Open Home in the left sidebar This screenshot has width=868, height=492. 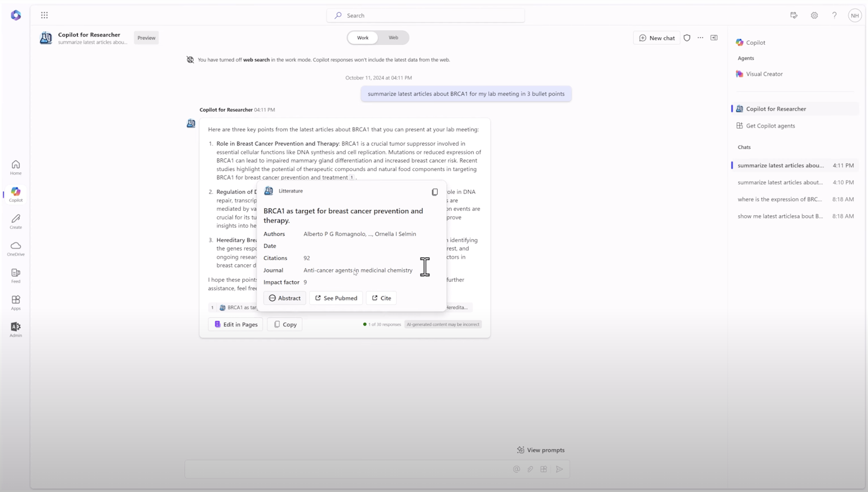(x=16, y=168)
